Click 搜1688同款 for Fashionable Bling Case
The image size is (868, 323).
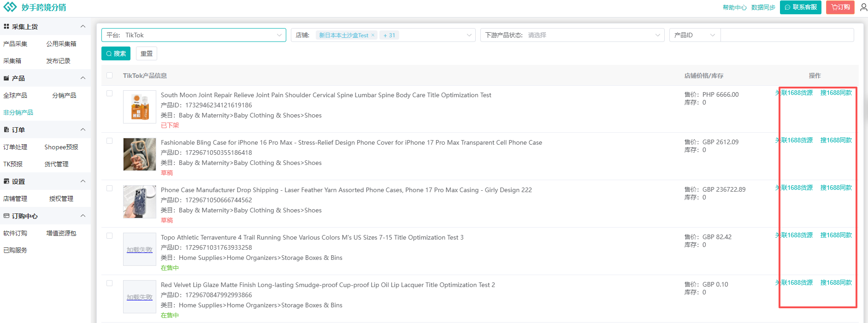tap(836, 141)
